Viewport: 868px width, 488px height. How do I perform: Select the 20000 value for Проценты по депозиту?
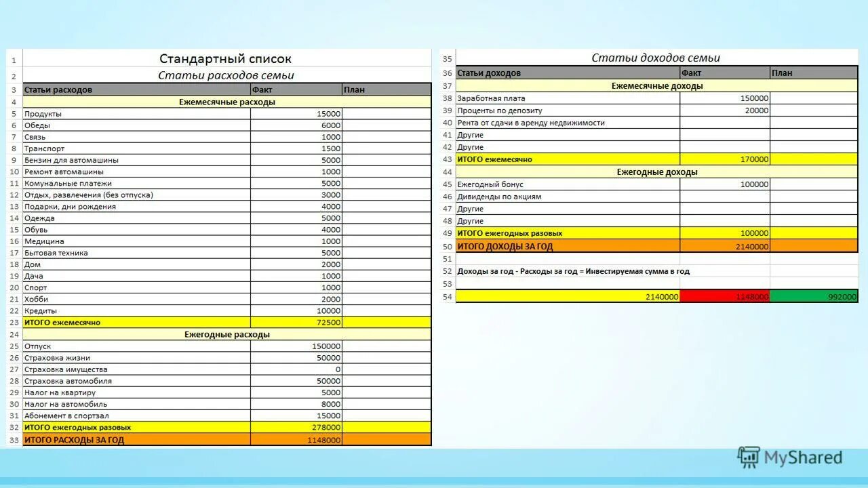point(726,110)
